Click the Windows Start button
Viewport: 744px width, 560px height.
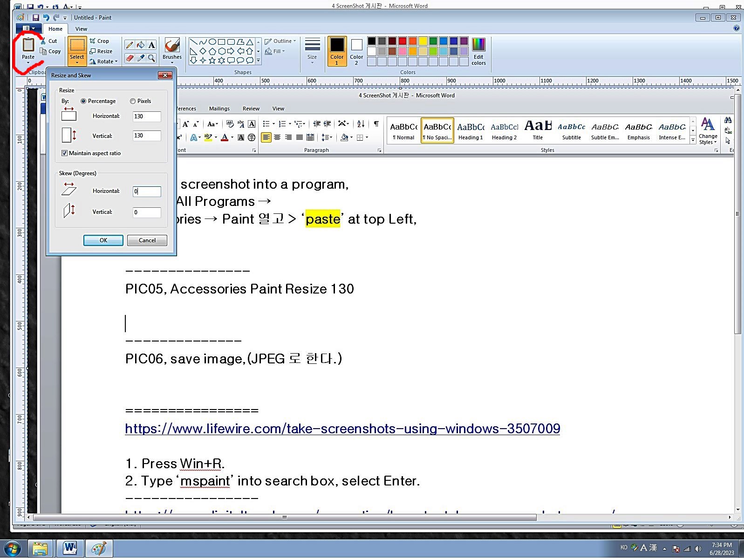(13, 548)
